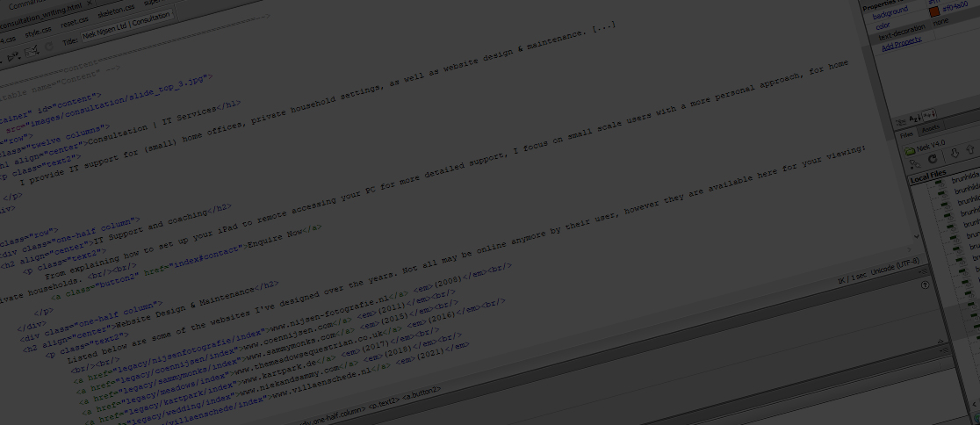Switch to the Assets panel tab
The height and width of the screenshot is (425, 980).
tap(930, 128)
